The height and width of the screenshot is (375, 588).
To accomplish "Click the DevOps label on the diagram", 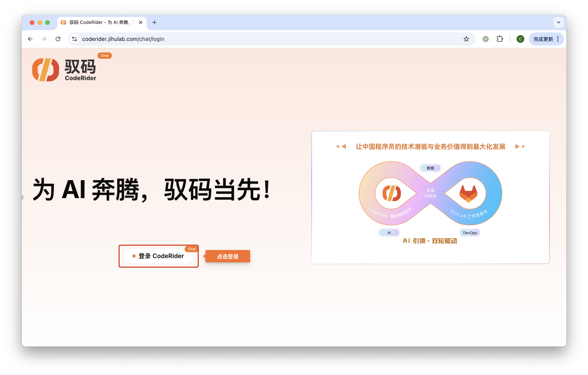I will point(470,233).
